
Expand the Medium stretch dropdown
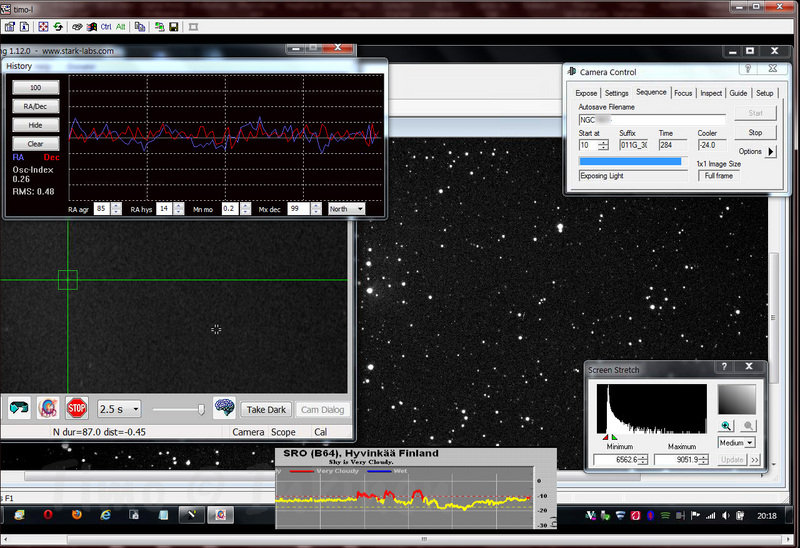pyautogui.click(x=736, y=442)
